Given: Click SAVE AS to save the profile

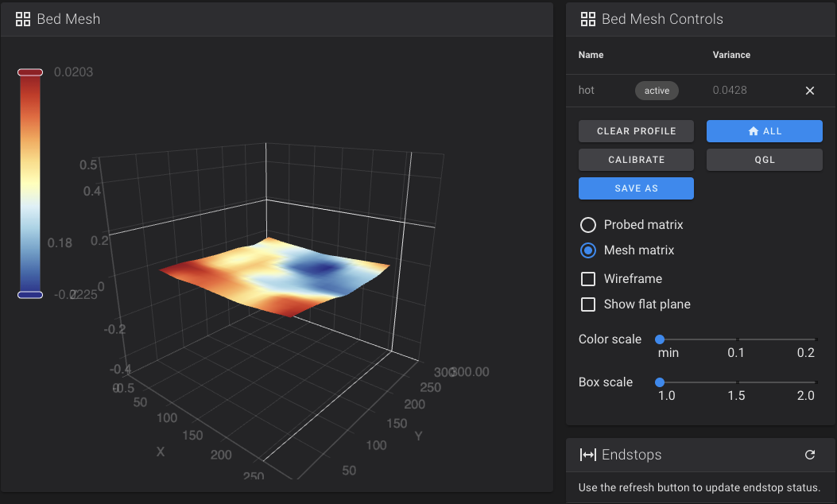Looking at the screenshot, I should tap(636, 188).
